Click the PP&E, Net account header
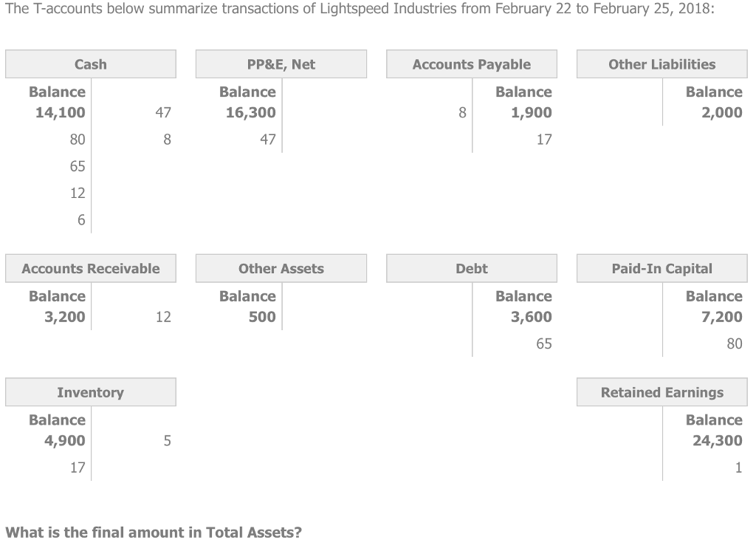756x554 pixels. point(281,64)
